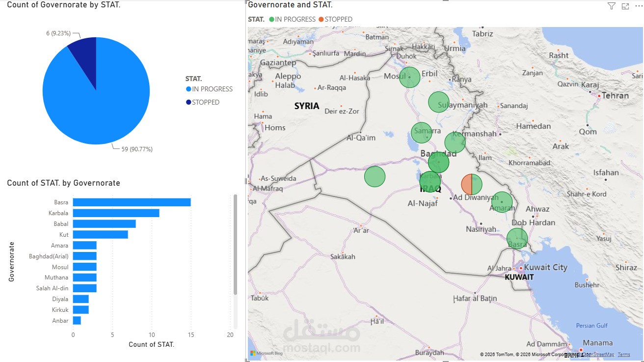Click the green bubble near Sulaymaniyah
Screen dimensions: 644x362
[x=439, y=102]
